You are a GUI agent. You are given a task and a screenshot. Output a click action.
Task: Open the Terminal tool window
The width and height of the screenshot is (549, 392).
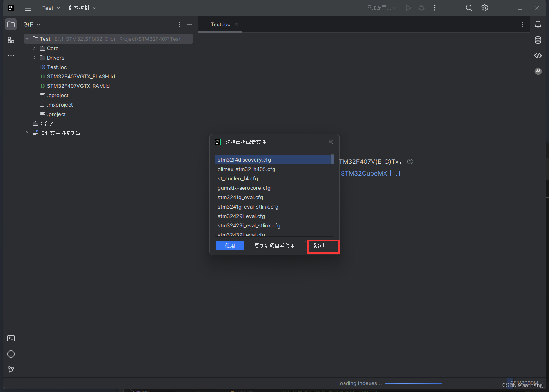point(11,338)
